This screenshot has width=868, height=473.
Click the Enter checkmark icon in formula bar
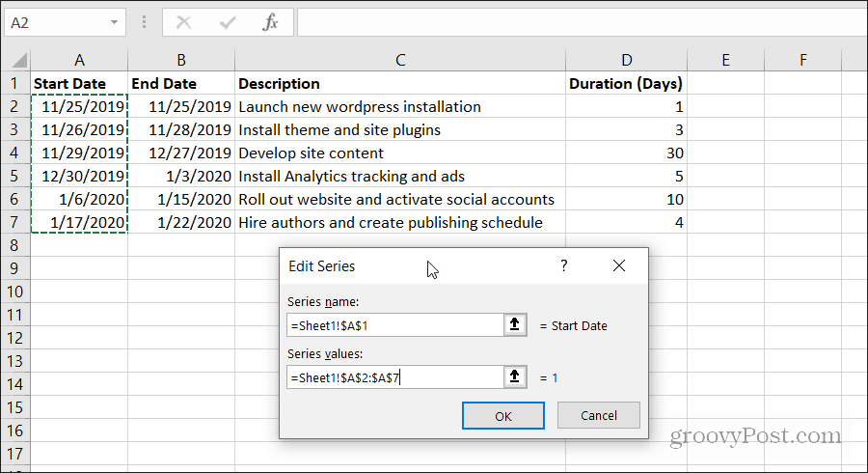click(228, 23)
